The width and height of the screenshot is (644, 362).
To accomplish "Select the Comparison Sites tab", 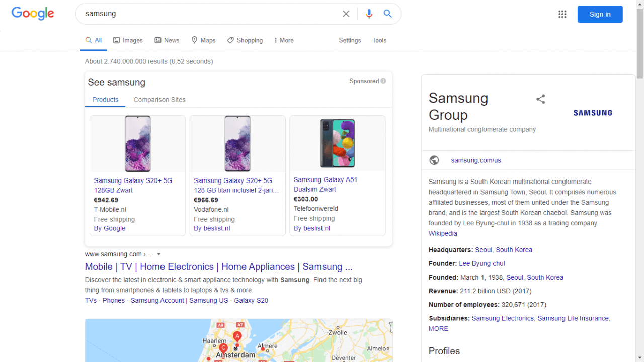I will click(159, 100).
